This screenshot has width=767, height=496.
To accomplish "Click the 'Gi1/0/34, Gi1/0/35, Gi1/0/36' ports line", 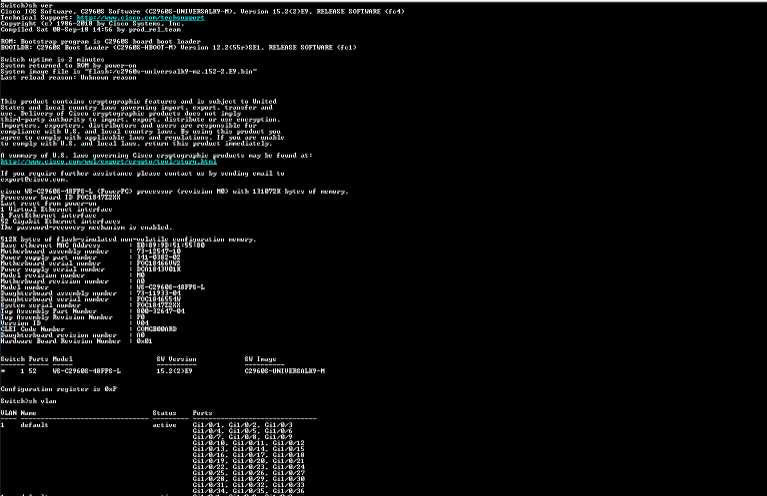I will [248, 491].
